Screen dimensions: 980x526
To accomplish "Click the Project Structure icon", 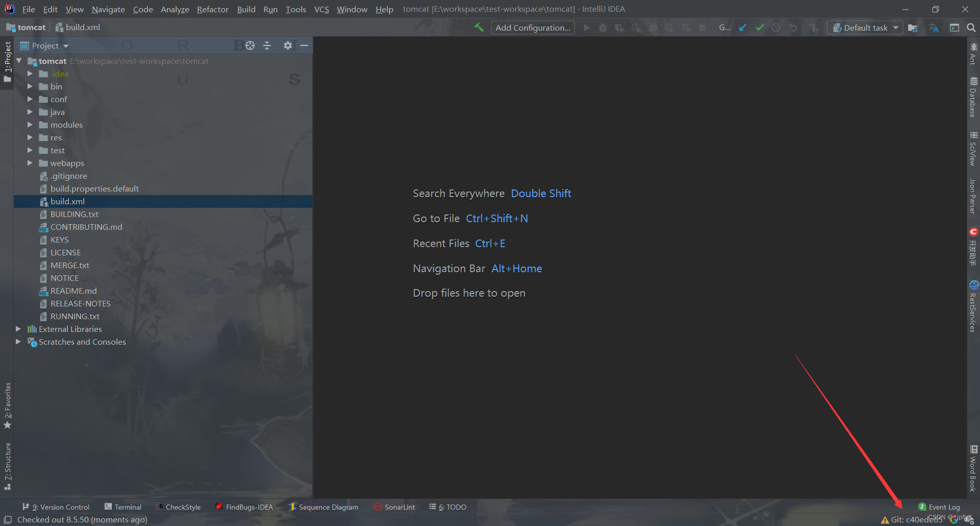I will point(913,28).
